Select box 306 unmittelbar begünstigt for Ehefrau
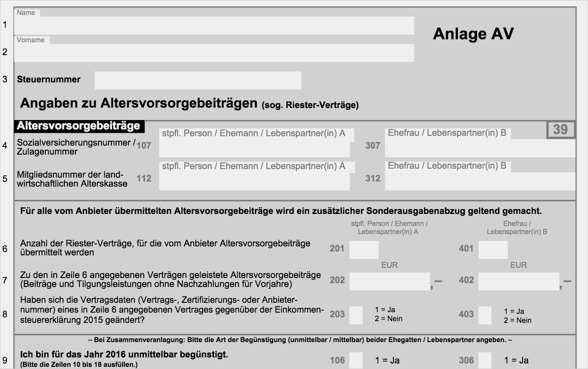The height and width of the screenshot is (369, 588). point(485,360)
